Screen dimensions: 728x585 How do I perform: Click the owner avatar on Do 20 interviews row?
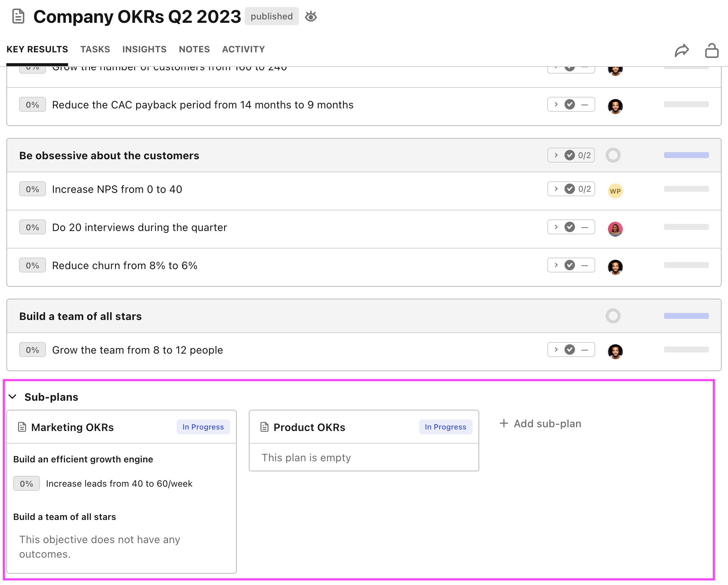tap(615, 229)
